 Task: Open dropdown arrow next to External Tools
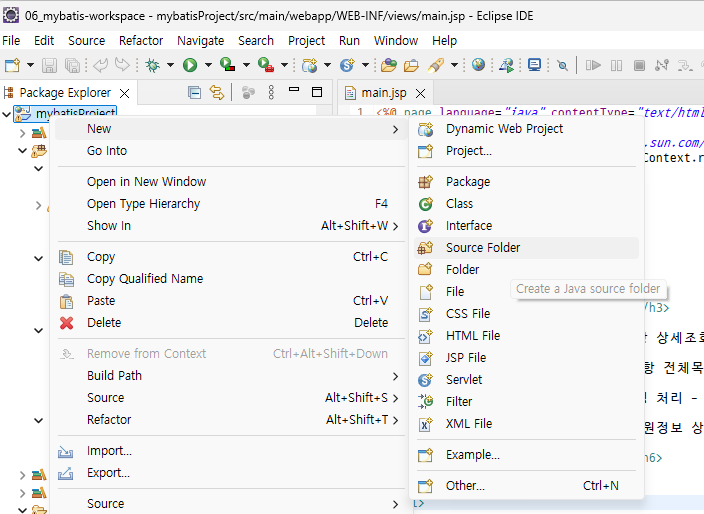(x=285, y=66)
